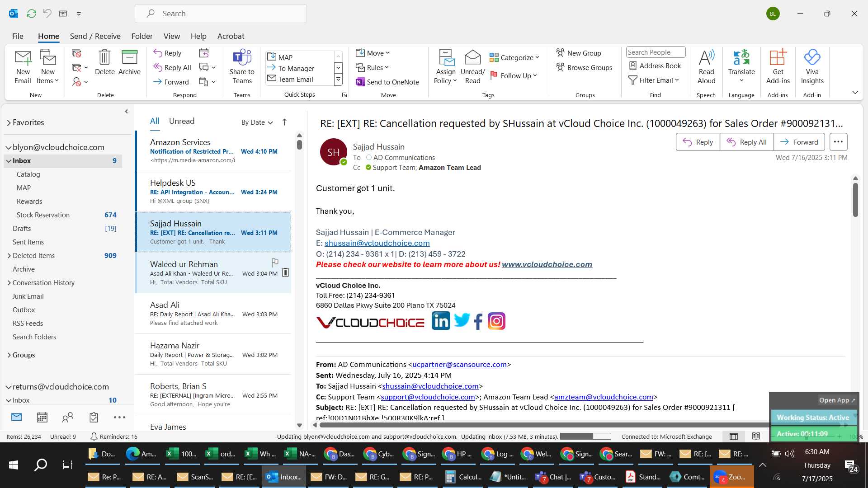Open the Address Book

pos(655,66)
